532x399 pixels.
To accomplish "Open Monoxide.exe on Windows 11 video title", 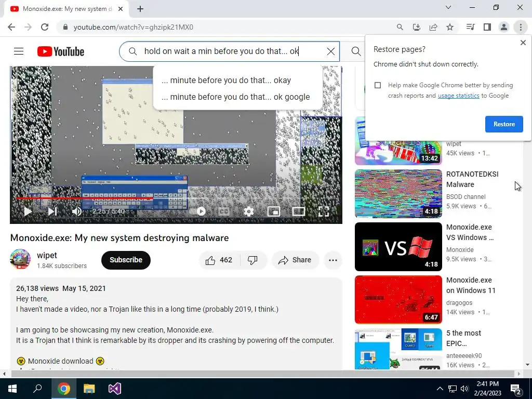I will [471, 285].
